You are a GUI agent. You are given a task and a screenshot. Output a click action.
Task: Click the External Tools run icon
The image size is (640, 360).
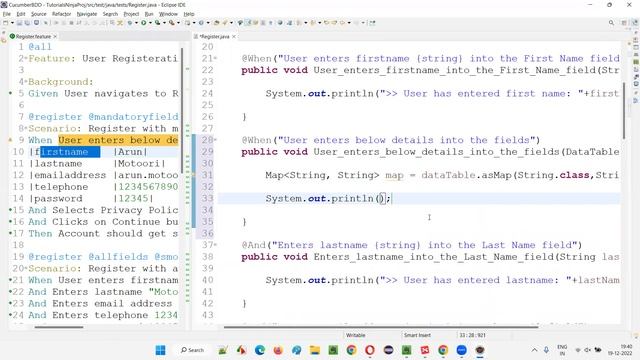(x=172, y=23)
